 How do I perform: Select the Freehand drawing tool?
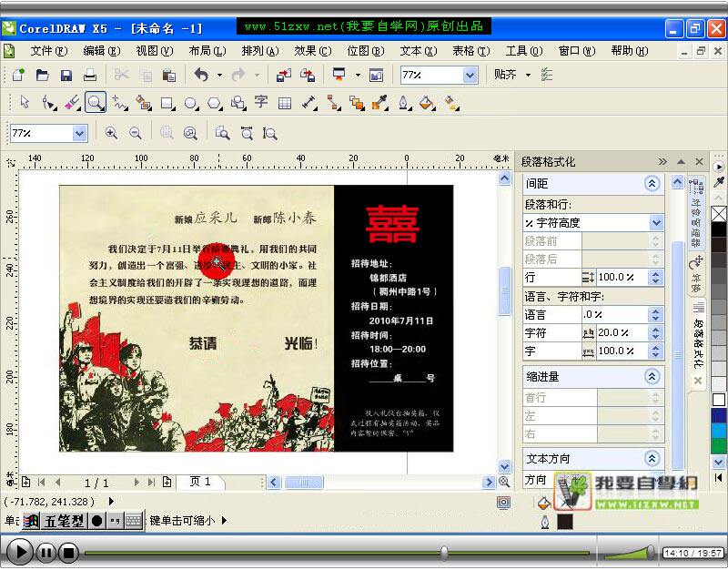pos(120,102)
